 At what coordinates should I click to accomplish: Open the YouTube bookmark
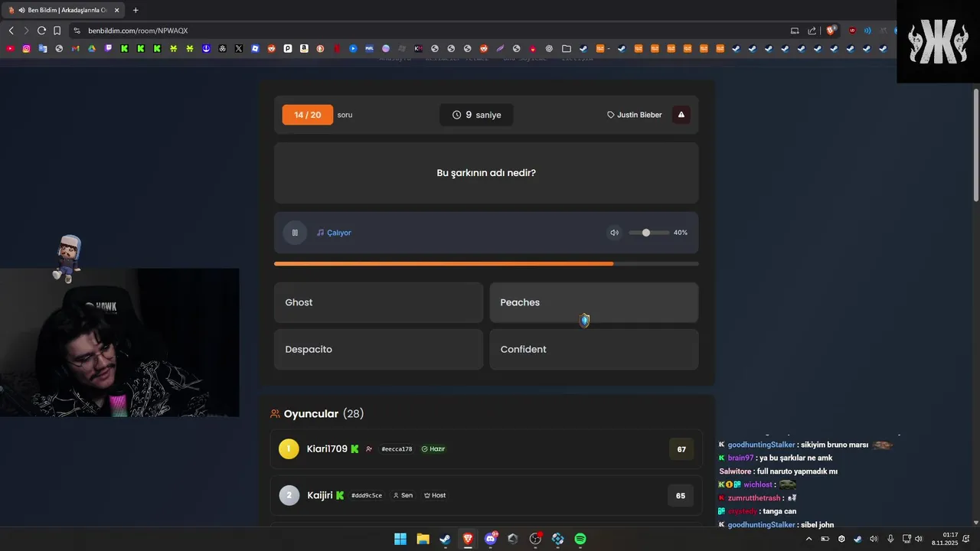coord(10,48)
